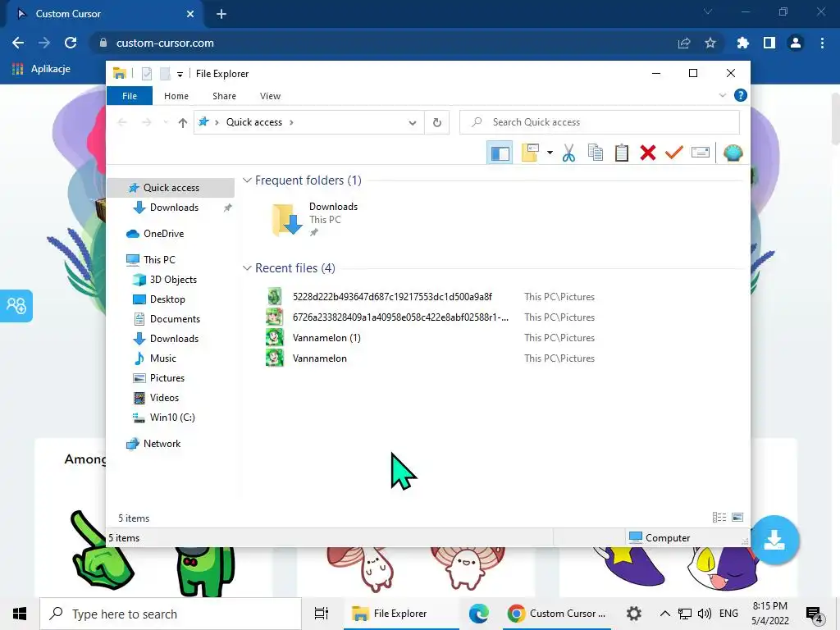Open Pictures in navigation pane
This screenshot has height=630, width=840.
(167, 378)
